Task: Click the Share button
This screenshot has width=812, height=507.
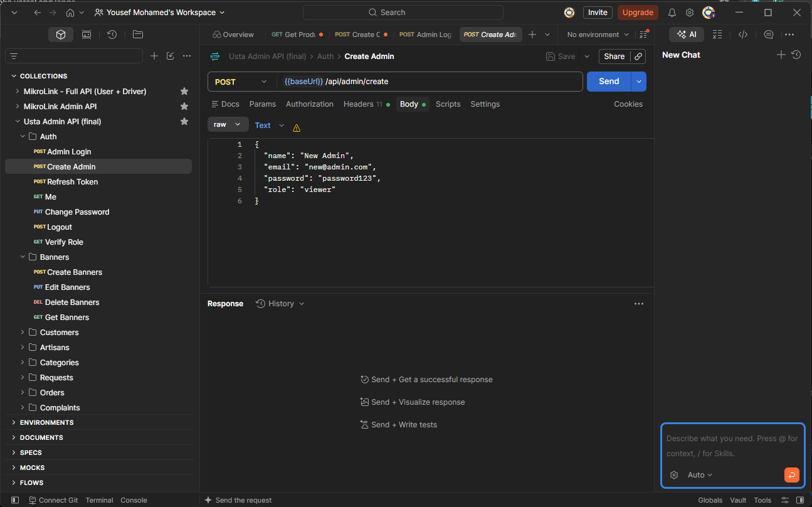Action: coord(614,56)
